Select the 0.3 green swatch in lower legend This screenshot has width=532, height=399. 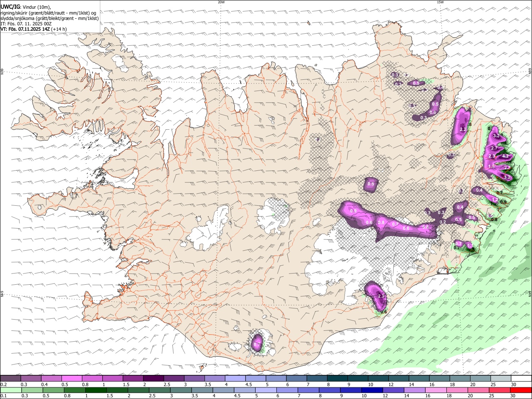(x=32, y=390)
